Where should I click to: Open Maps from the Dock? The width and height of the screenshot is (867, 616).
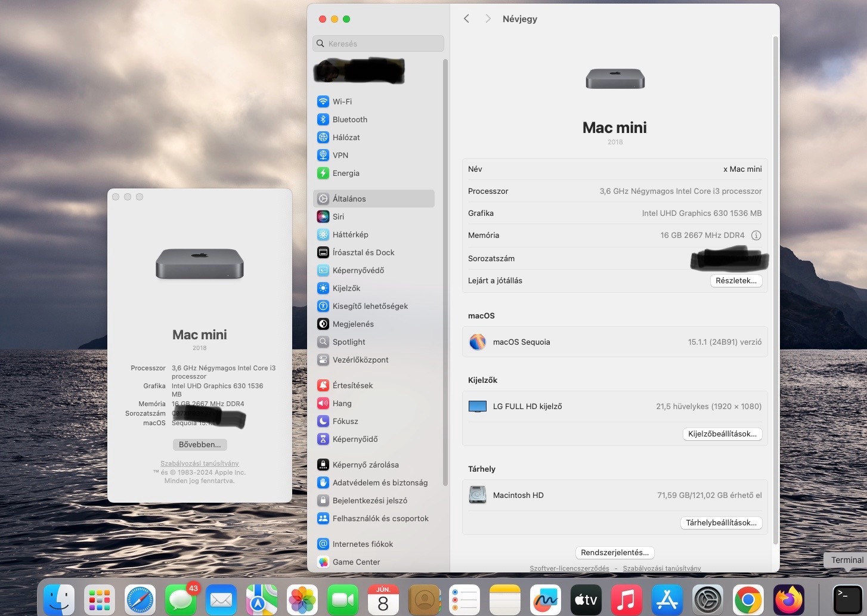coord(262,599)
